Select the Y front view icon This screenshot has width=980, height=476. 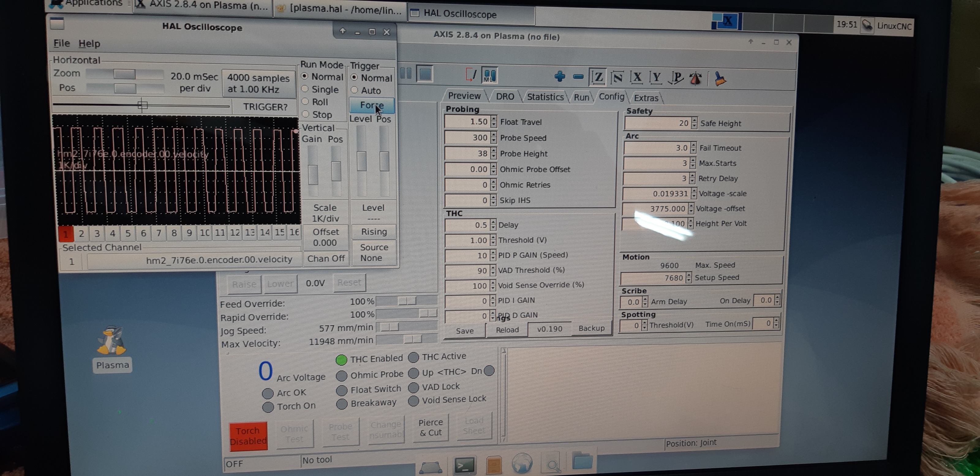point(655,77)
